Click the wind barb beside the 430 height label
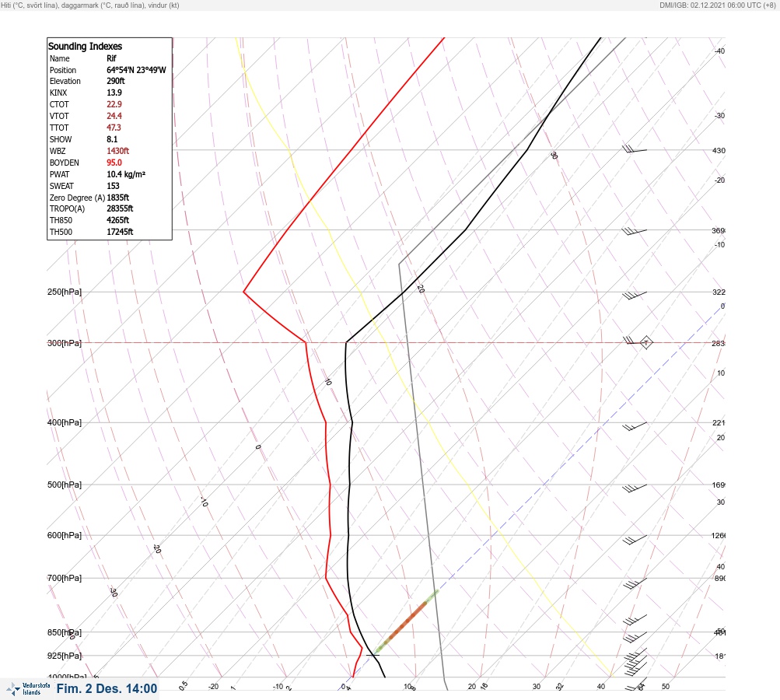This screenshot has height=700, width=780. coord(635,149)
